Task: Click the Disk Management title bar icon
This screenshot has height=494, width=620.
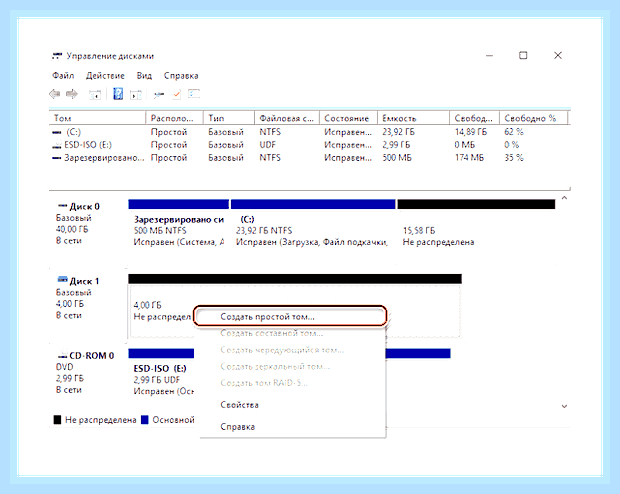Action: point(57,56)
